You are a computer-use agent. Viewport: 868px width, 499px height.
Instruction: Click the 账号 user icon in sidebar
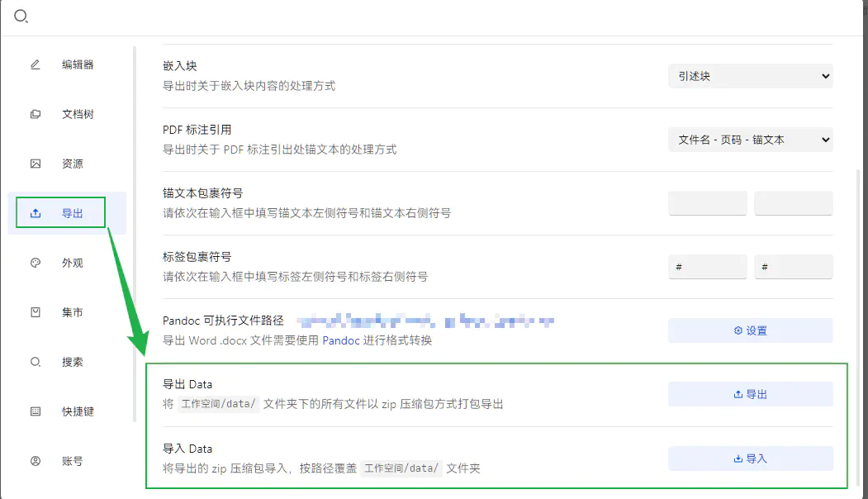(36, 461)
